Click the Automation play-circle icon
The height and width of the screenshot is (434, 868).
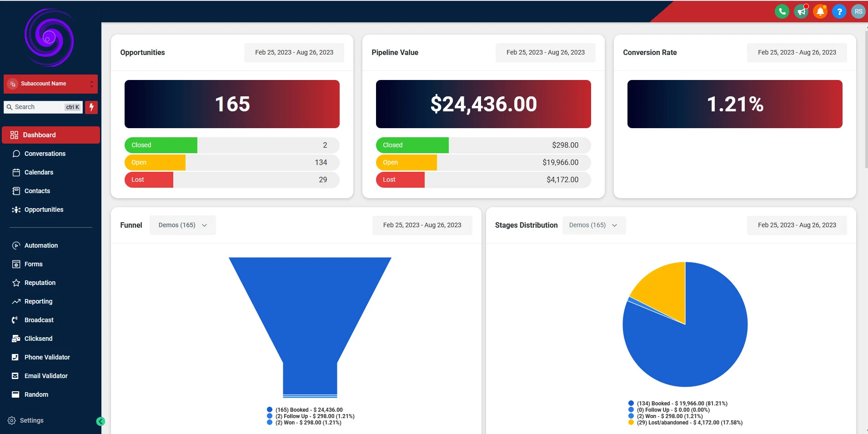click(16, 245)
